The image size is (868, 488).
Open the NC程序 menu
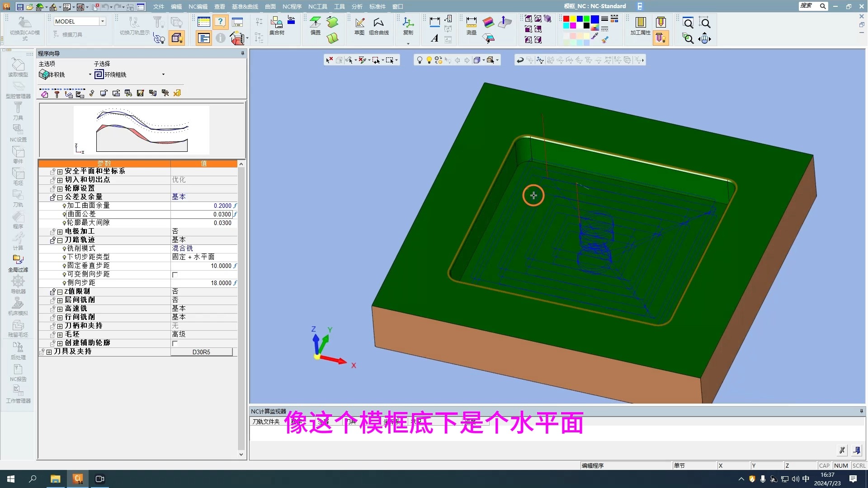coord(292,7)
